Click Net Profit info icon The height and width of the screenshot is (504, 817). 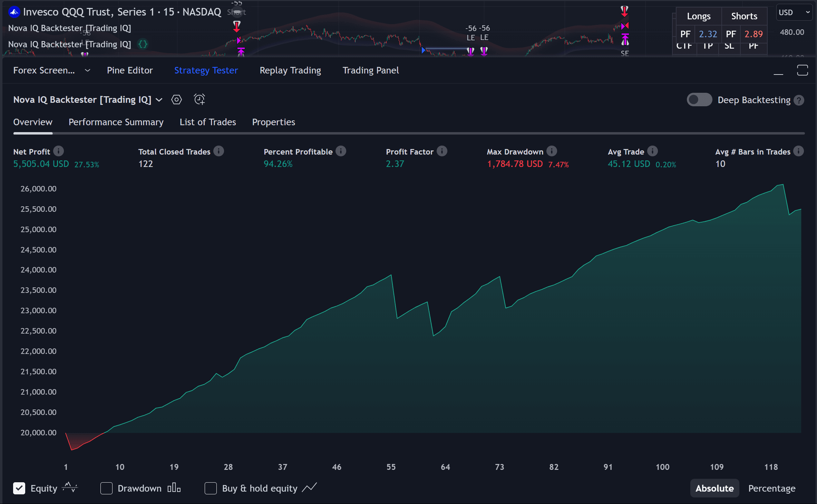pyautogui.click(x=59, y=151)
